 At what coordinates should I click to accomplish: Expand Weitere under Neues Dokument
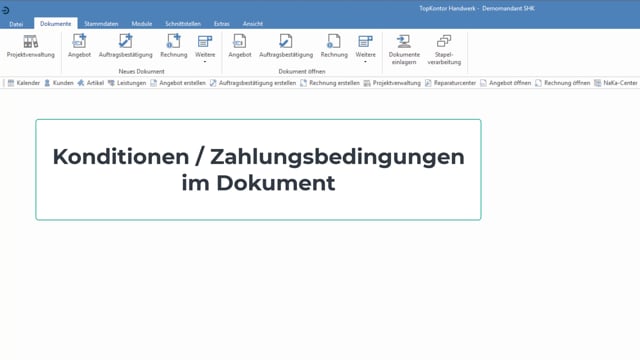pyautogui.click(x=205, y=48)
